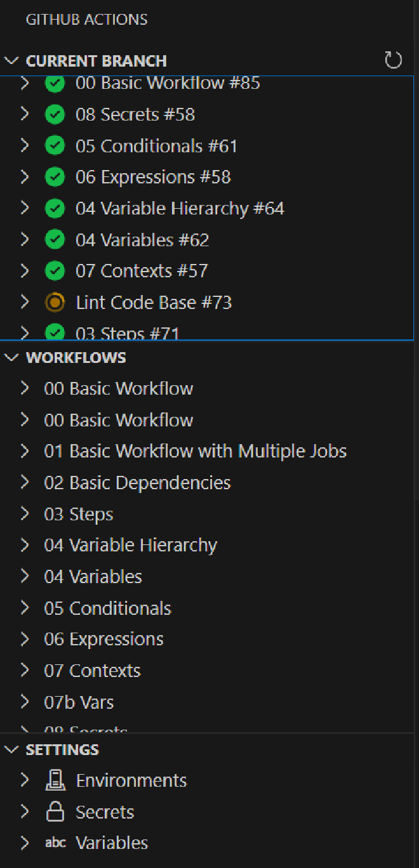
Task: Click success icon beside 07 Contexts #57
Action: (x=55, y=271)
